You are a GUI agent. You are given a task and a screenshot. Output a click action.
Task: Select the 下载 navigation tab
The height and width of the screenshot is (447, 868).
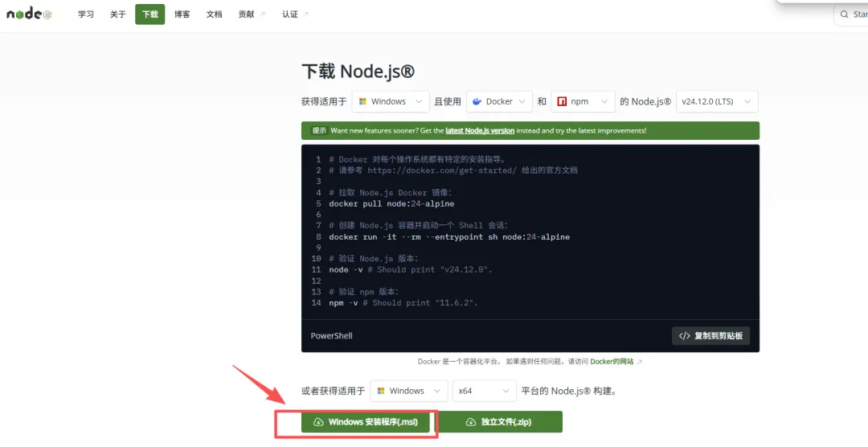[150, 14]
